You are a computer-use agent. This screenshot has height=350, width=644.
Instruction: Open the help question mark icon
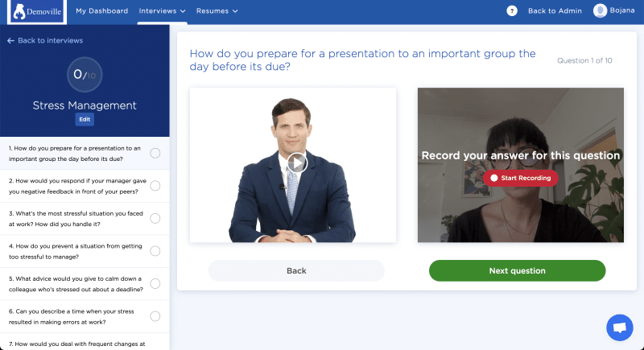[512, 11]
